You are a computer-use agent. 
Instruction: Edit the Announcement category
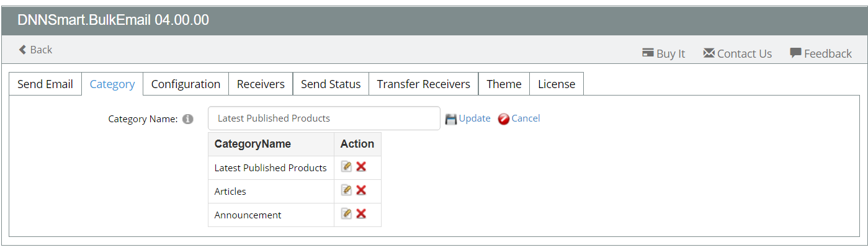point(346,214)
